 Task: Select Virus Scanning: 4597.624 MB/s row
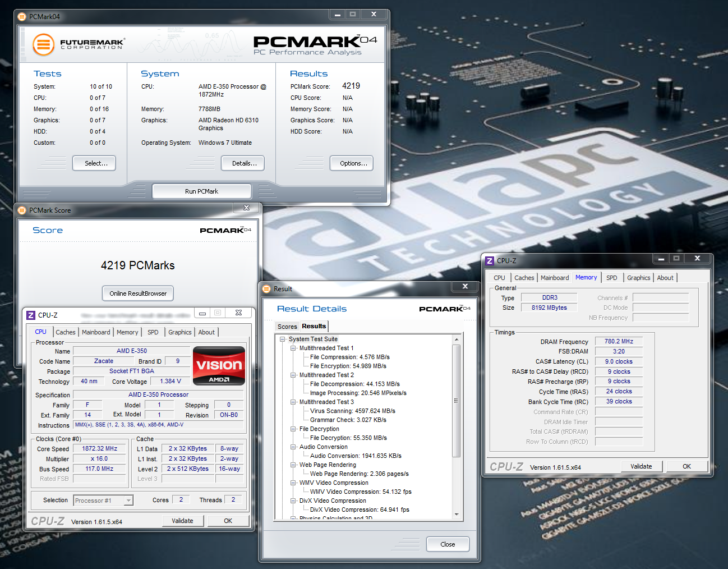pyautogui.click(x=353, y=411)
